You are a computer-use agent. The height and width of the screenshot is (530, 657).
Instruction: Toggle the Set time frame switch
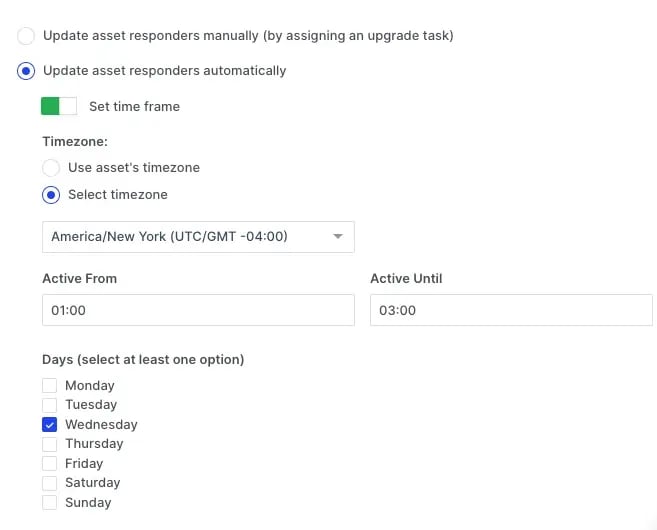(59, 106)
